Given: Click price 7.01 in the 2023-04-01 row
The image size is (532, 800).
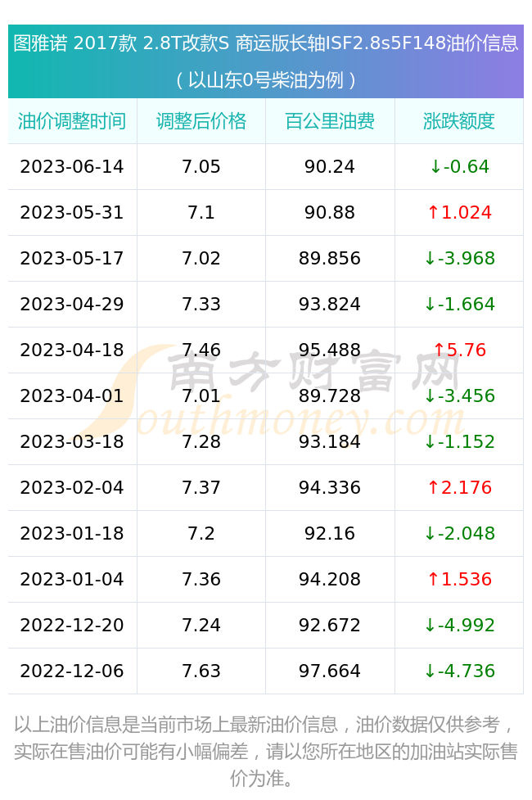Looking at the screenshot, I should pos(201,396).
